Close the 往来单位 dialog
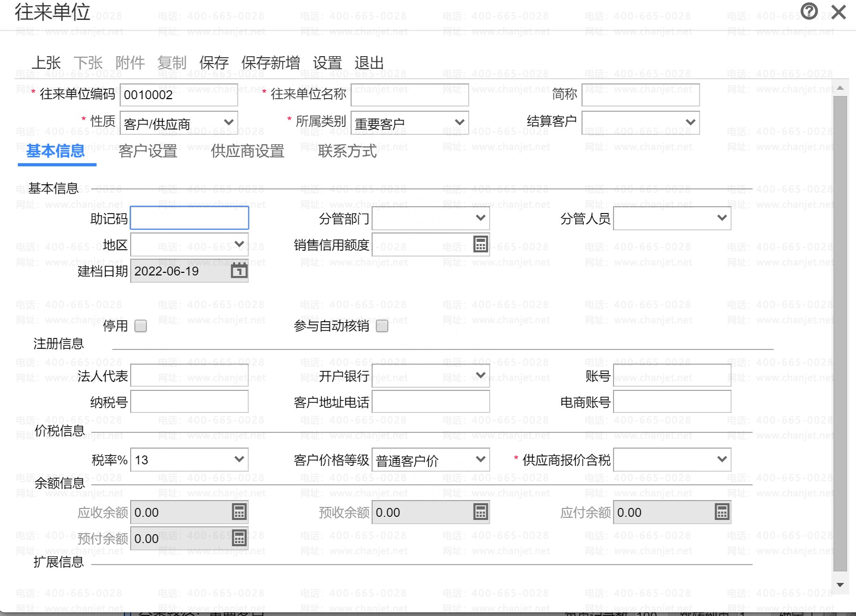The image size is (856, 616). point(839,12)
